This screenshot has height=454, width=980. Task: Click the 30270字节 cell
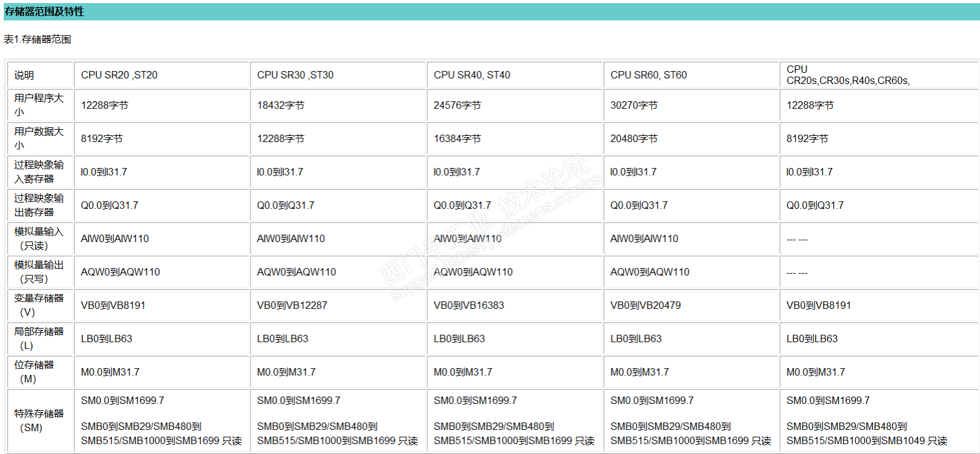(691, 105)
